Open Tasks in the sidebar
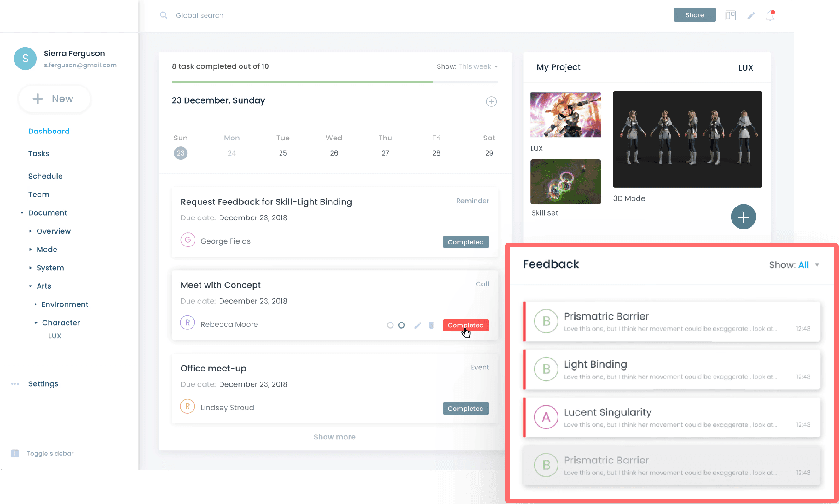 point(39,153)
